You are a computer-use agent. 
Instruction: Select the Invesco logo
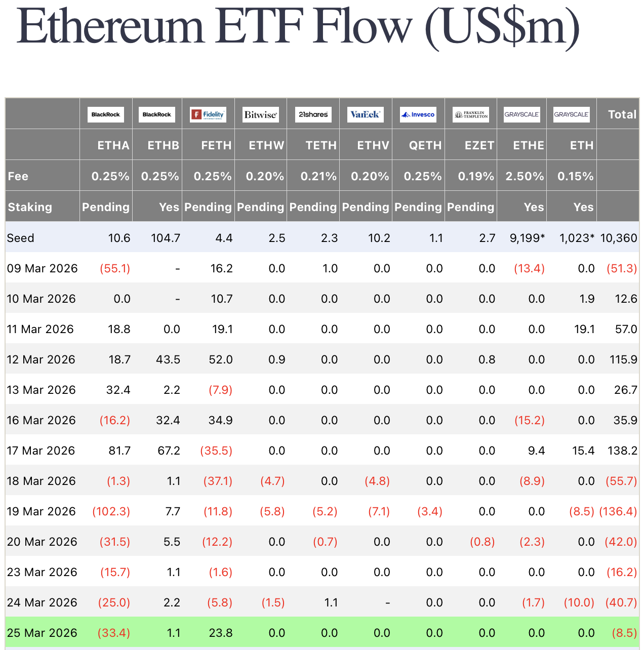tap(418, 114)
